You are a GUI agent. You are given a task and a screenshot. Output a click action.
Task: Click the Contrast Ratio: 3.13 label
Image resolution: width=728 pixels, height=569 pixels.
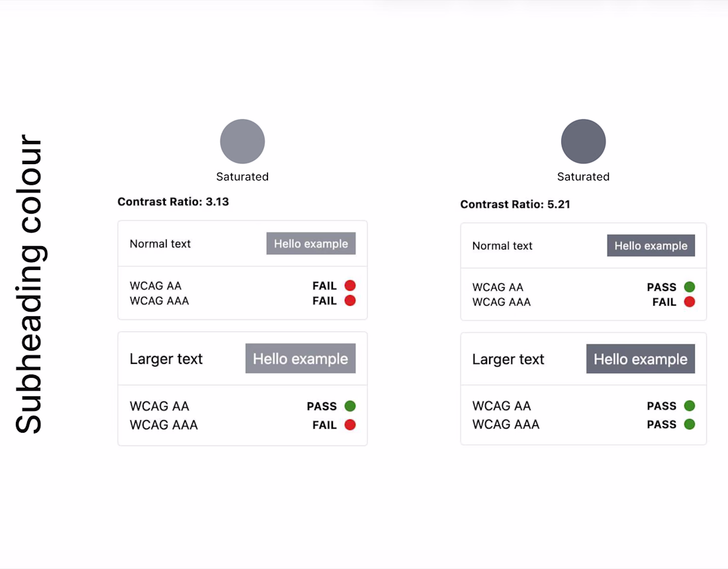coord(173,202)
